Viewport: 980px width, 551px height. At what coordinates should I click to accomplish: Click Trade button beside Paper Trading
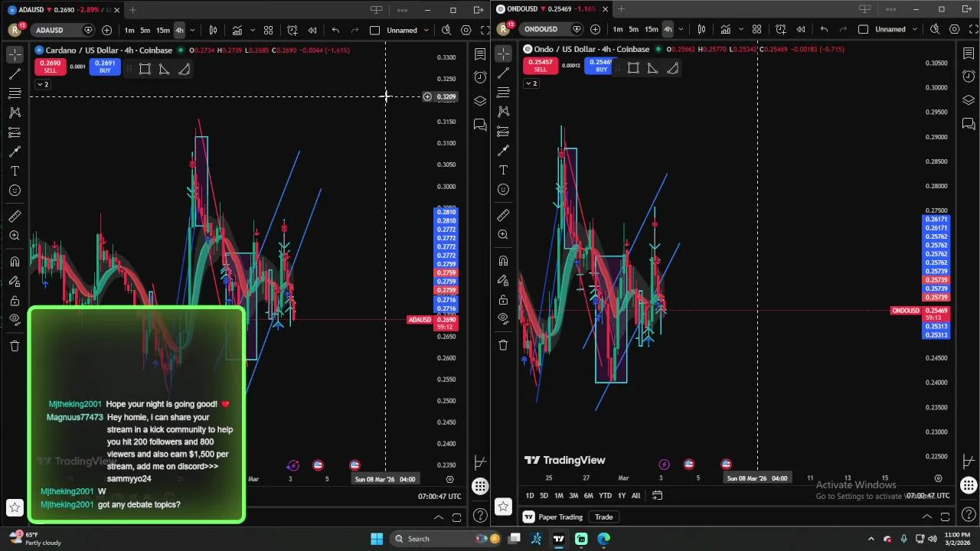click(603, 517)
